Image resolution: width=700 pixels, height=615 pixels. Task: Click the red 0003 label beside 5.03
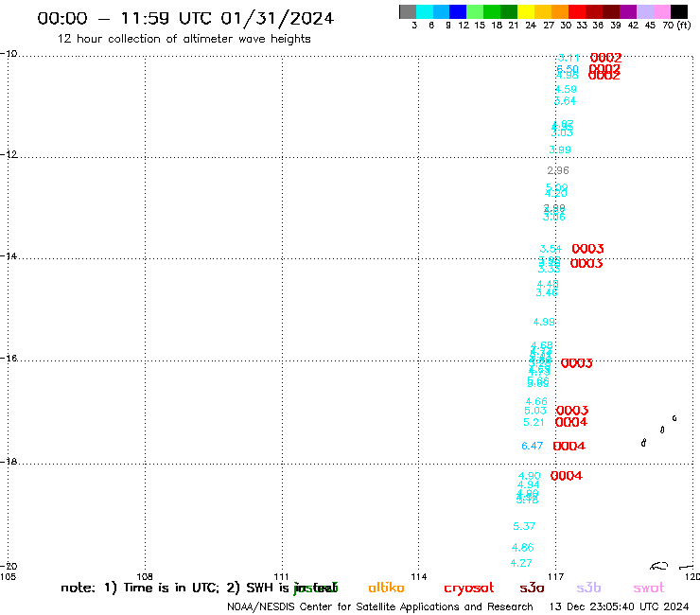click(x=572, y=410)
